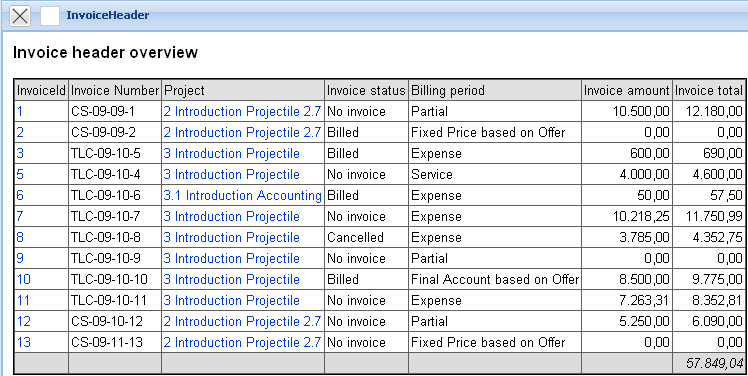Open invoice ID 12 link
This screenshot has height=376, width=748.
(x=24, y=322)
